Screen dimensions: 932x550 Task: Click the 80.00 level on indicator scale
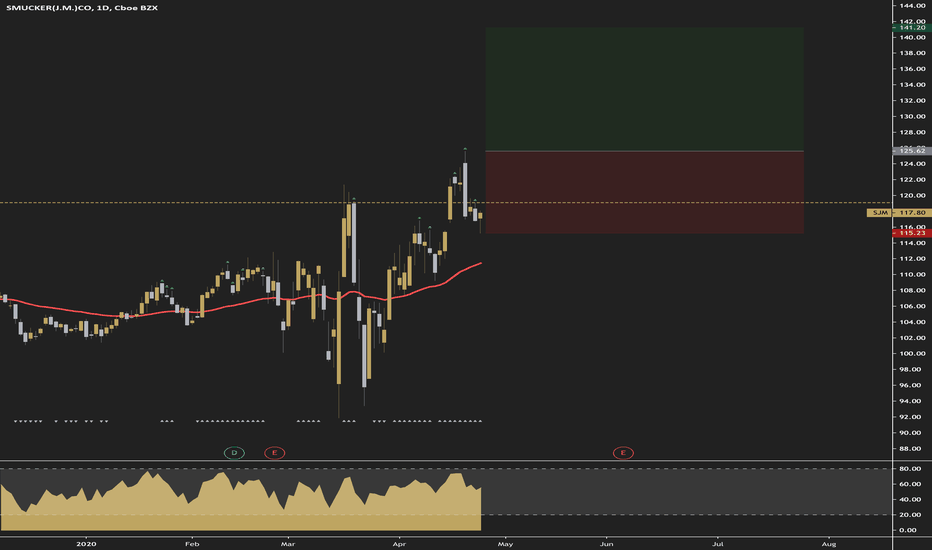pyautogui.click(x=910, y=469)
